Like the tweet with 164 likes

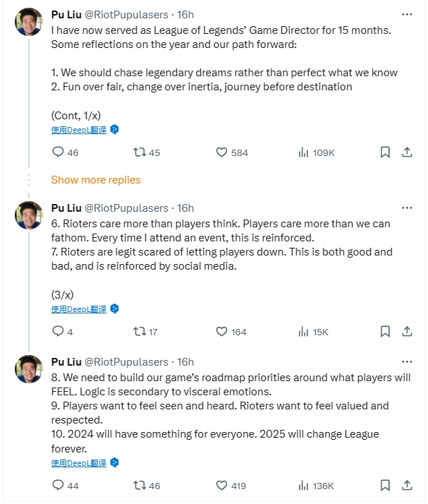tap(221, 332)
